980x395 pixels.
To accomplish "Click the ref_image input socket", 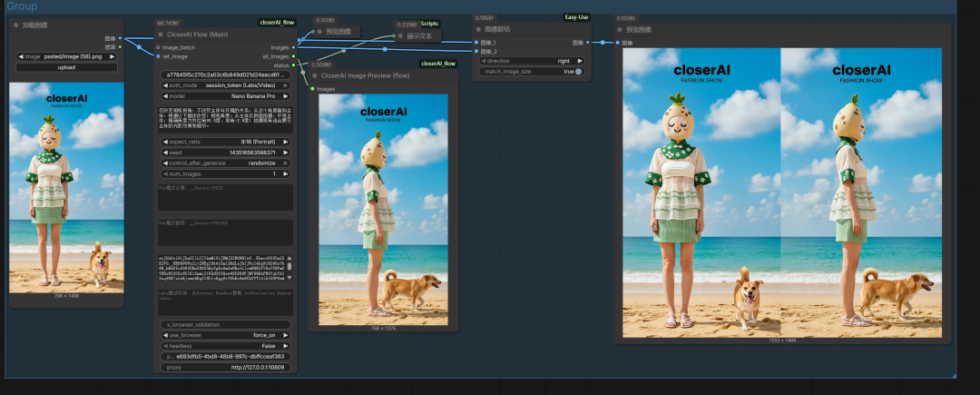I will (158, 56).
